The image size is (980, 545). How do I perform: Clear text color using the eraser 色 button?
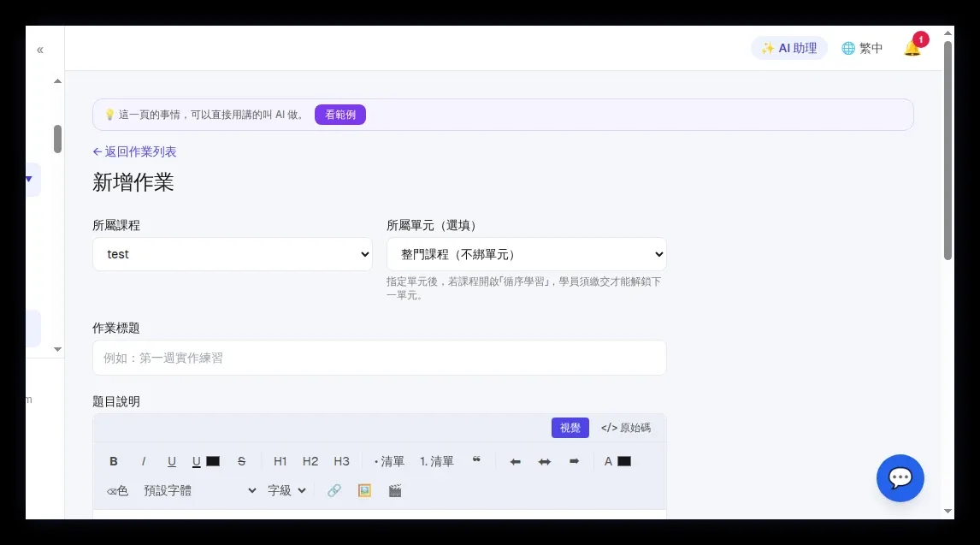tap(117, 490)
